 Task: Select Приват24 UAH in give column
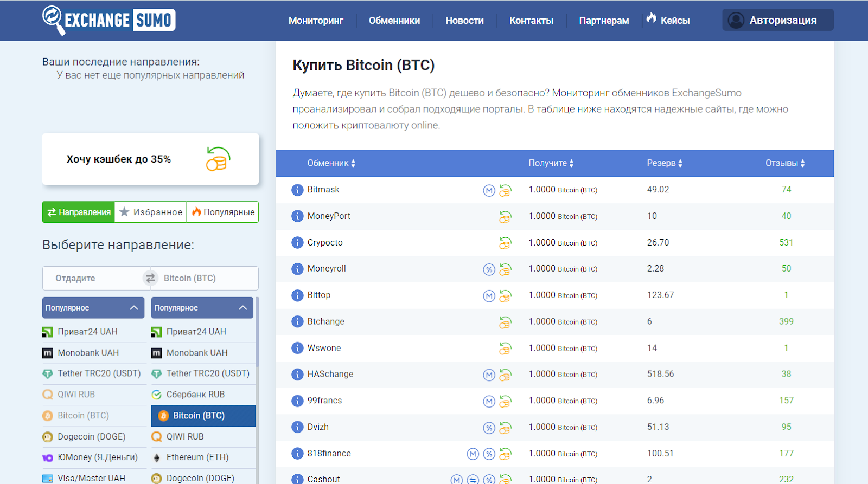pyautogui.click(x=93, y=332)
